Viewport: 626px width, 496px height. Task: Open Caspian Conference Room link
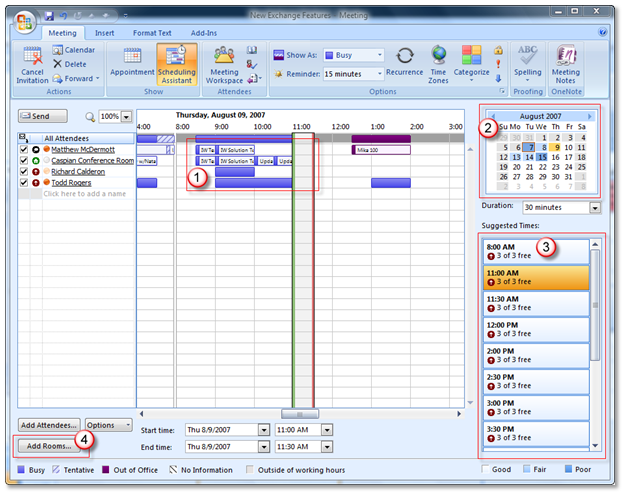93,161
